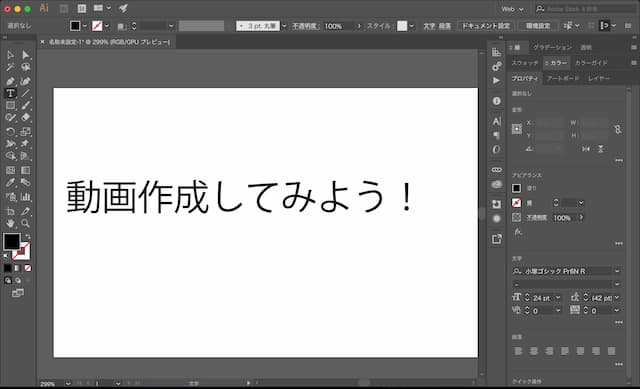Open the 299% zoom level dropdown
This screenshot has width=640, height=389.
[68, 384]
